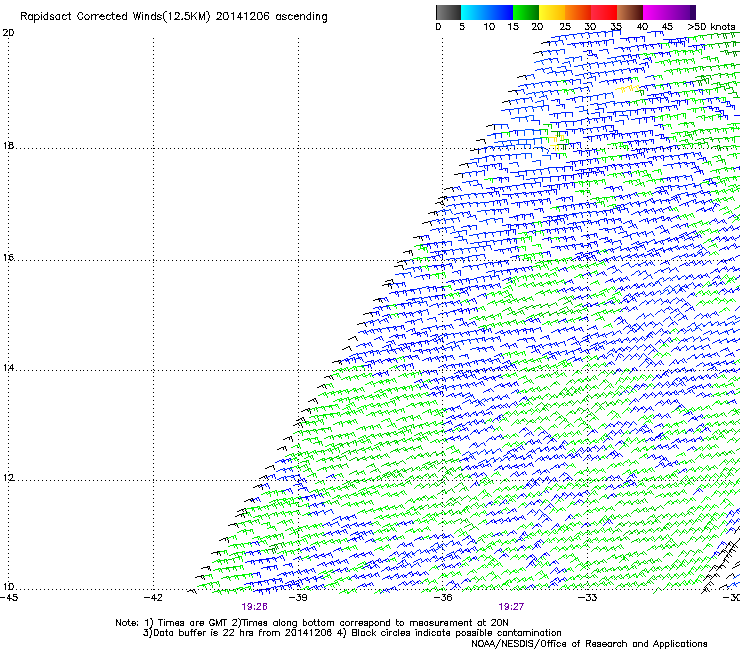The width and height of the screenshot is (740, 650).
Task: Click the NOAA/NESDIS Office of Research credit
Action: point(589,644)
